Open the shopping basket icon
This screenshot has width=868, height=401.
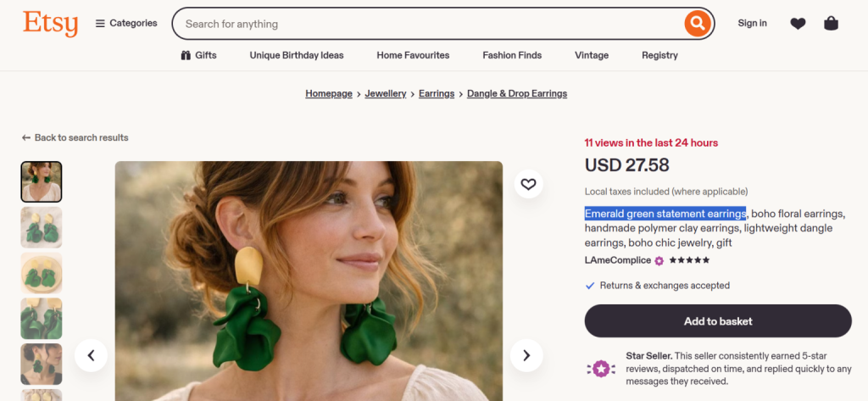(831, 23)
